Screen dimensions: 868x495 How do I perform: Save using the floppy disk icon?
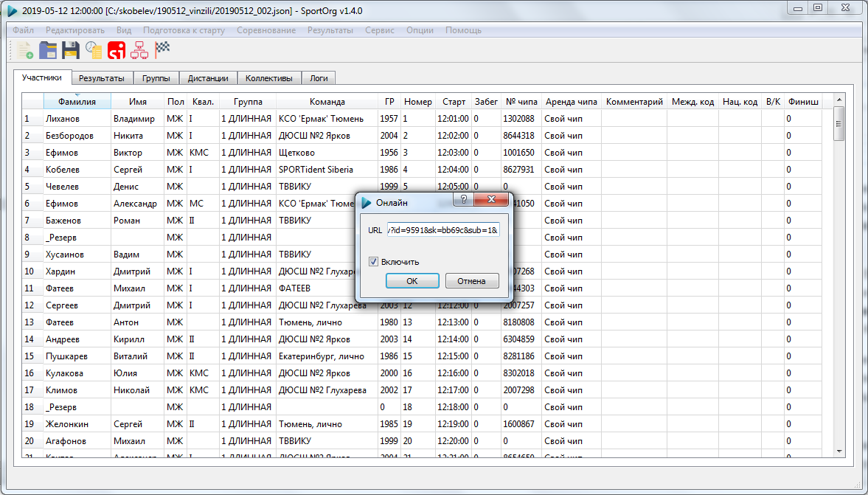[71, 50]
